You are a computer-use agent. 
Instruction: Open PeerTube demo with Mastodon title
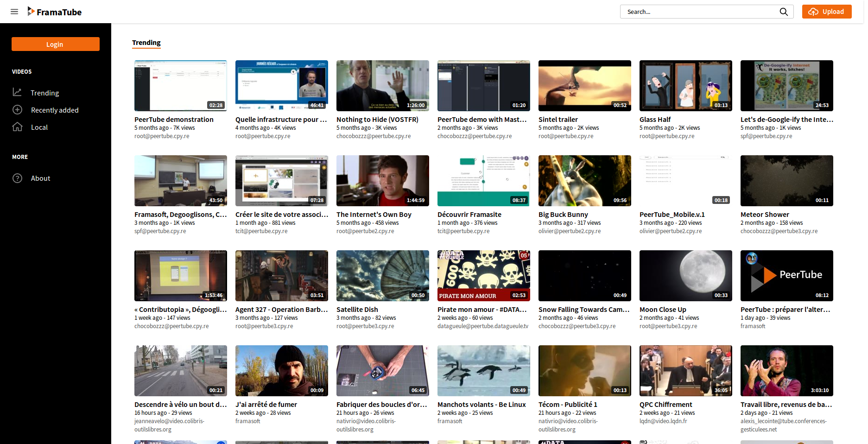482,120
